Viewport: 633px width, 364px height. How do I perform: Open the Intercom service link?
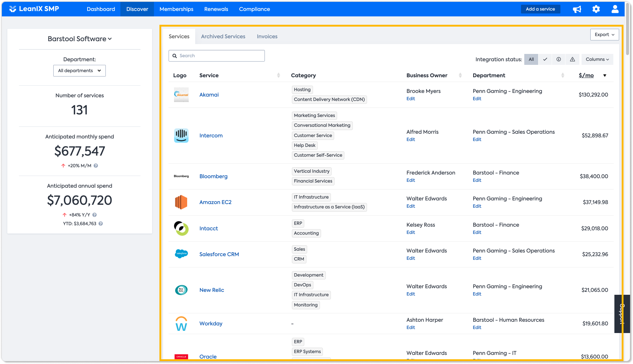click(x=211, y=136)
